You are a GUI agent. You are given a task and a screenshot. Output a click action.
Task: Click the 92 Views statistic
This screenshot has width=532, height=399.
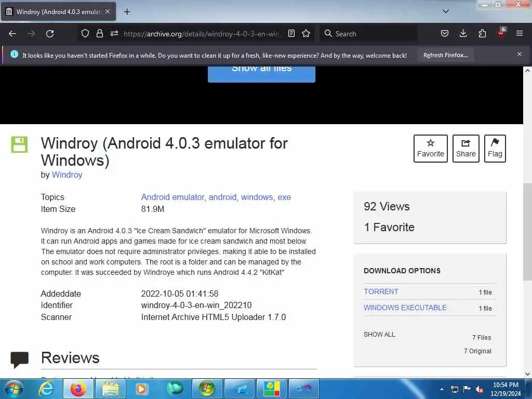(387, 206)
